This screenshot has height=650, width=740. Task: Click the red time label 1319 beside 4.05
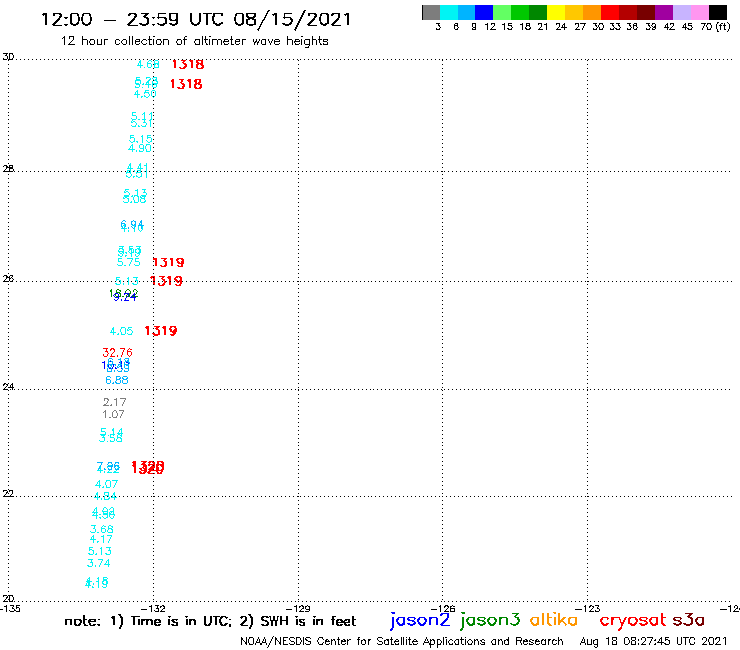[160, 331]
